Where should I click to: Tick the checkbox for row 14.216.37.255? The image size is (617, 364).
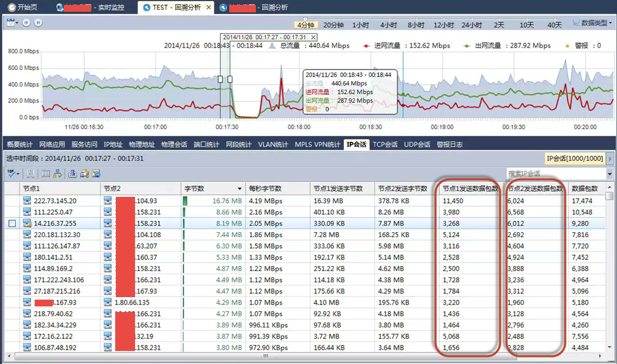(x=12, y=223)
